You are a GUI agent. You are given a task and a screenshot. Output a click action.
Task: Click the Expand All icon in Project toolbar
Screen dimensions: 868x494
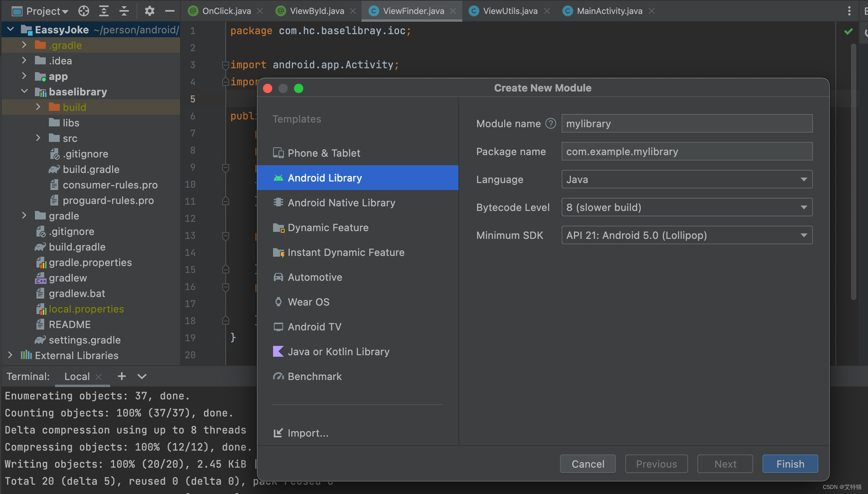(104, 11)
